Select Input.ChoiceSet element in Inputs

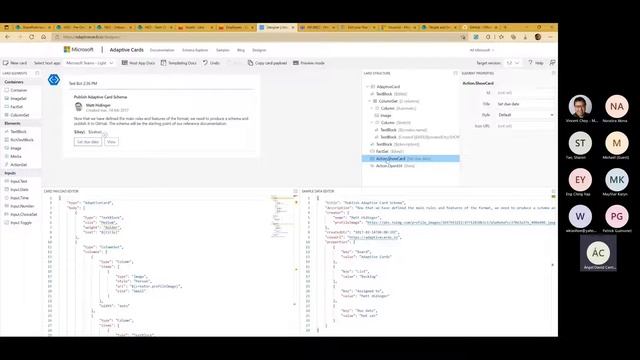tap(23, 214)
